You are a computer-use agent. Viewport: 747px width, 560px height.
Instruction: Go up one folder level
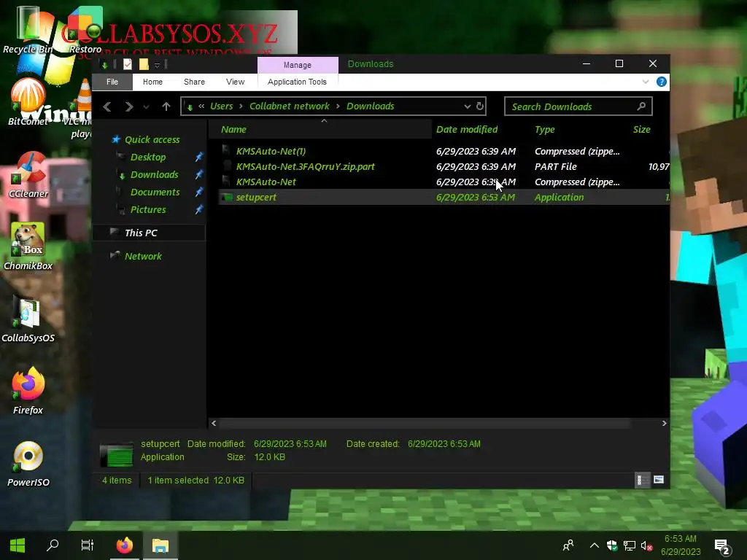pyautogui.click(x=166, y=106)
